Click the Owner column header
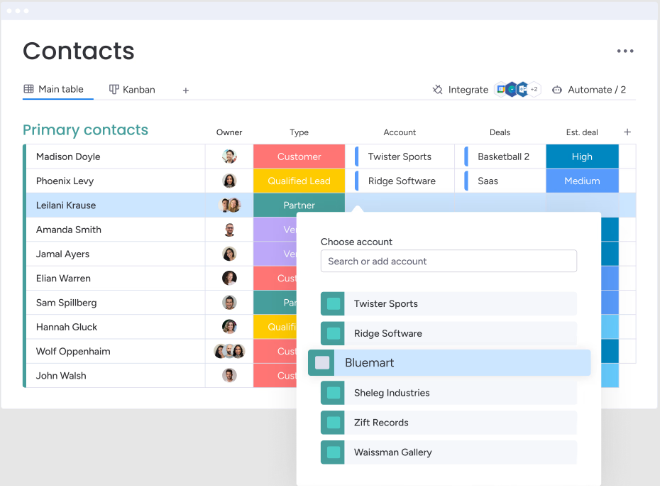Viewport: 660px width, 486px height. coord(229,132)
